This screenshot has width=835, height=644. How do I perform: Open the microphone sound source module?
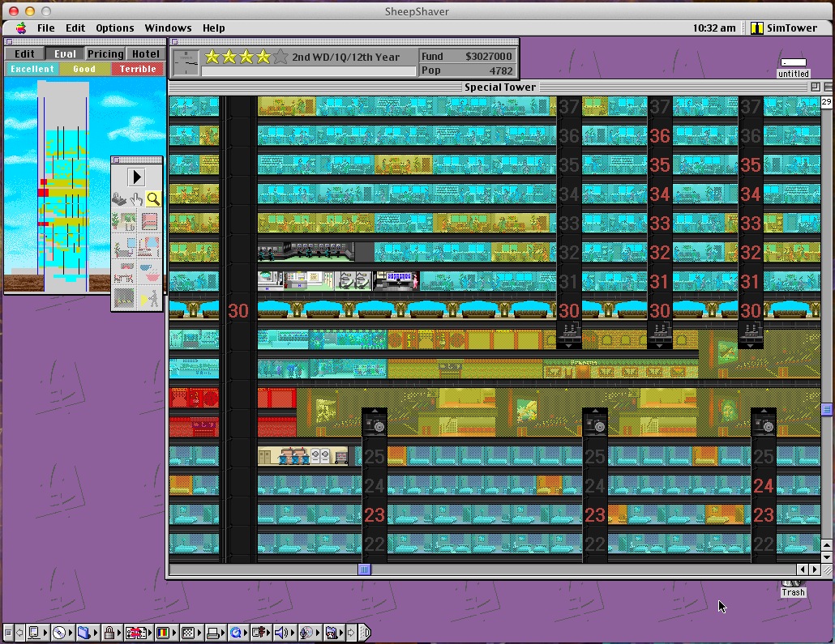click(309, 633)
